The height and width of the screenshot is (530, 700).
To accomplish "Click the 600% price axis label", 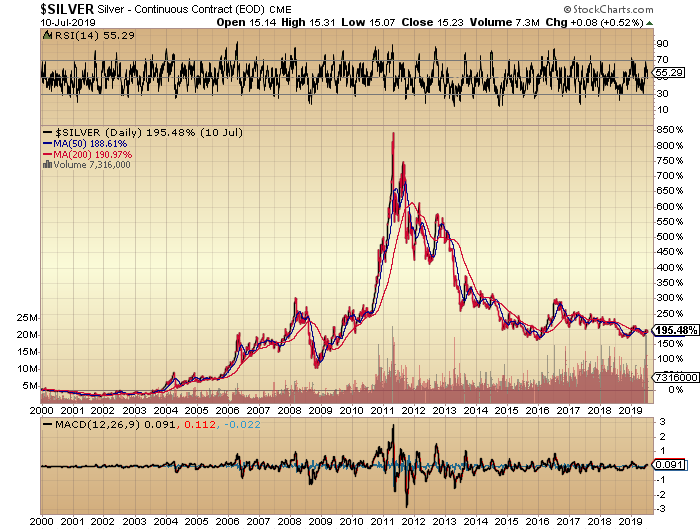I will tap(669, 207).
